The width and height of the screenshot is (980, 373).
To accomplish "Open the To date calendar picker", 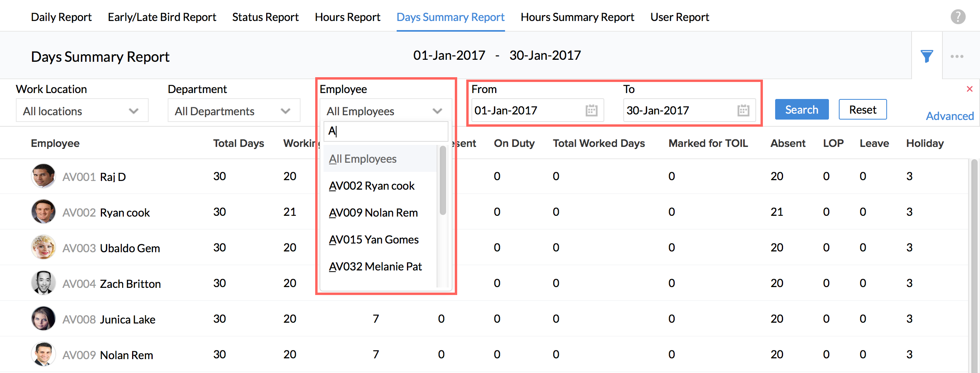I will [743, 110].
